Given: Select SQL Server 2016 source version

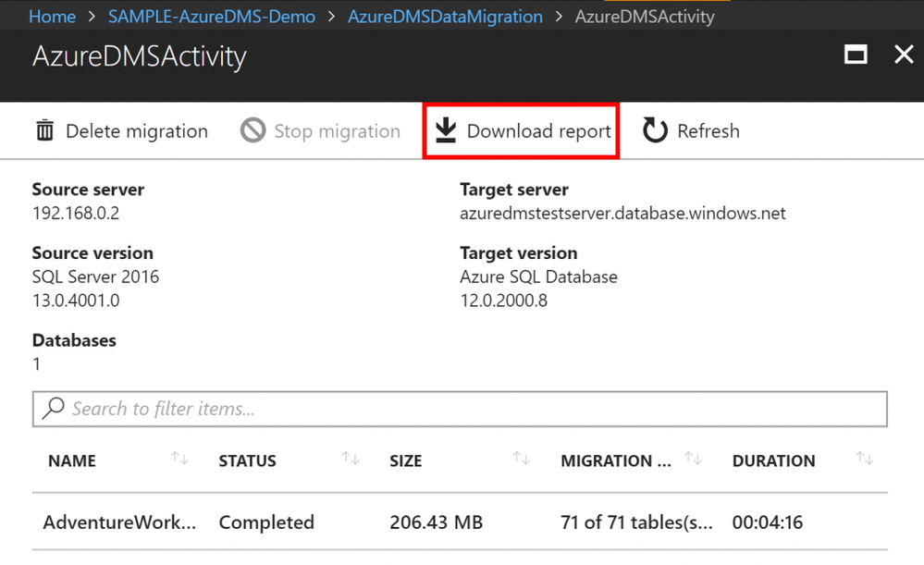Looking at the screenshot, I should point(95,276).
